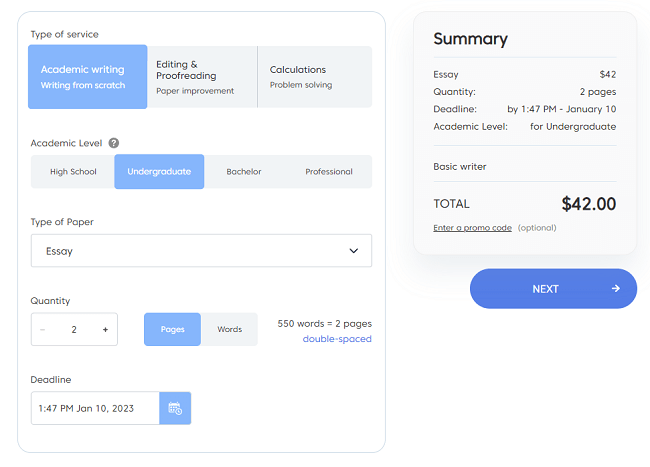The width and height of the screenshot is (650, 467).
Task: Click the double-spaced spacing link
Action: point(337,339)
